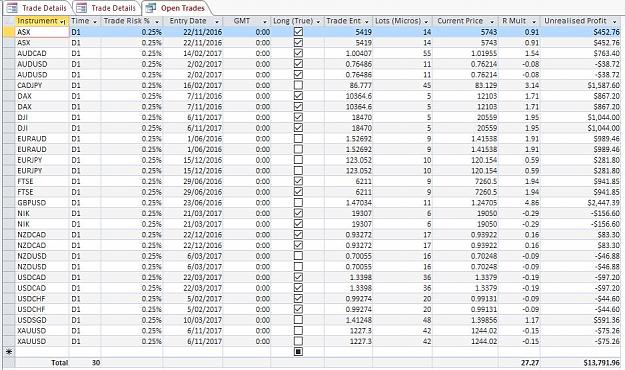Select entry date 16/02/2017
This screenshot has height=370, width=625.
tap(202, 85)
